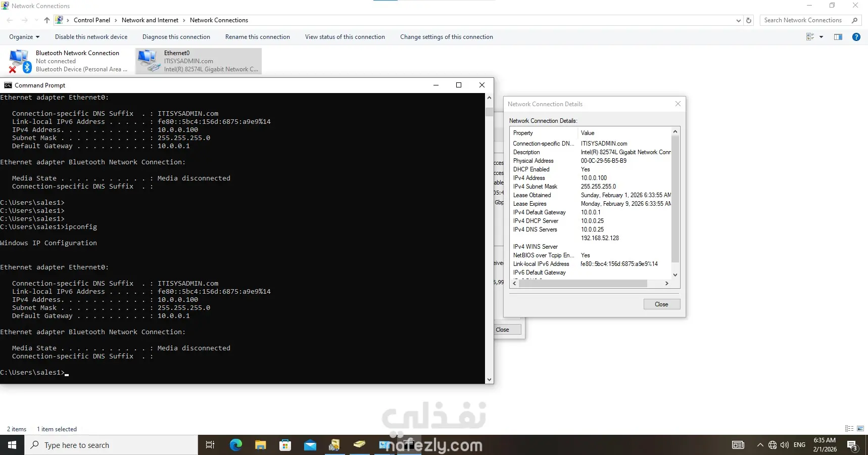Image resolution: width=868 pixels, height=455 pixels.
Task: Click Close button in Ethernet0 Status window
Action: pos(507,330)
